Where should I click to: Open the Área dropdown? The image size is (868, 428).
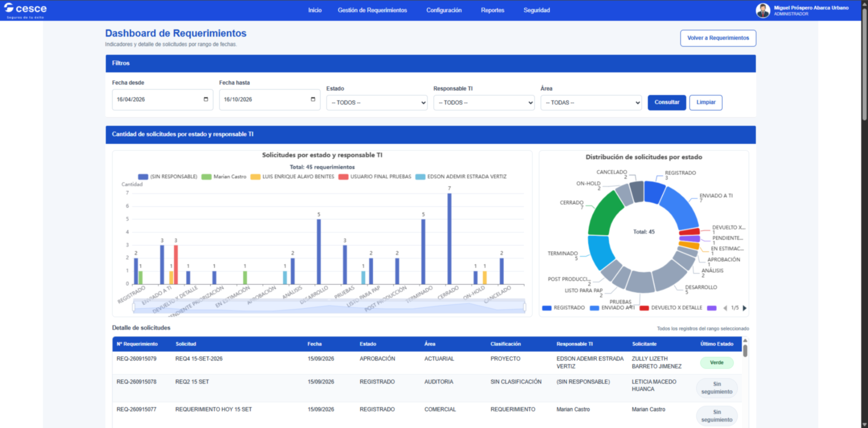[x=591, y=103]
